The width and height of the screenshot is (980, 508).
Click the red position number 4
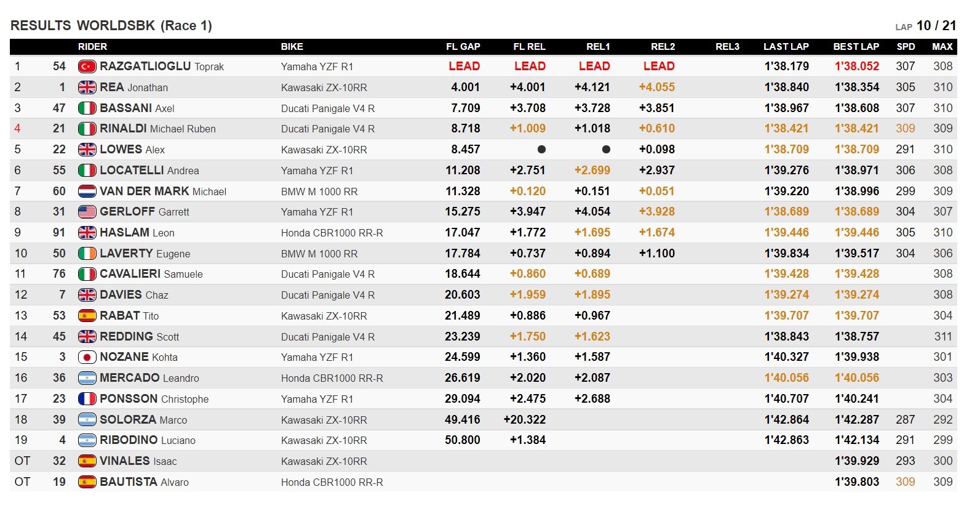17,129
